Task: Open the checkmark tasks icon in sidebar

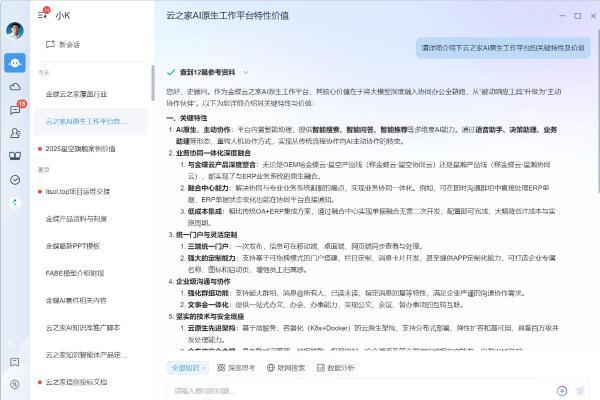Action: 15,180
